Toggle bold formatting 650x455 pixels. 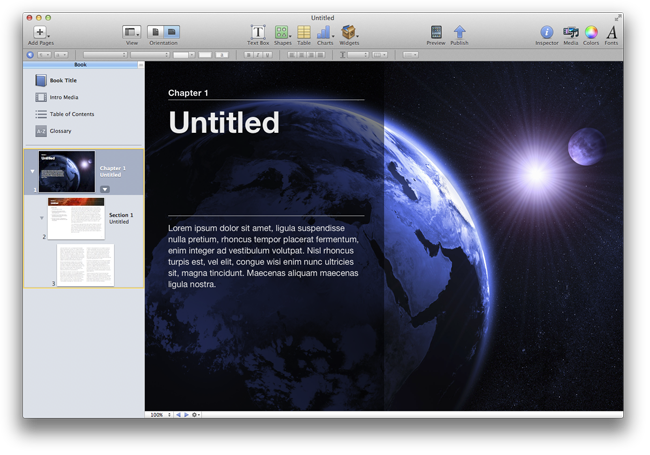(x=248, y=55)
